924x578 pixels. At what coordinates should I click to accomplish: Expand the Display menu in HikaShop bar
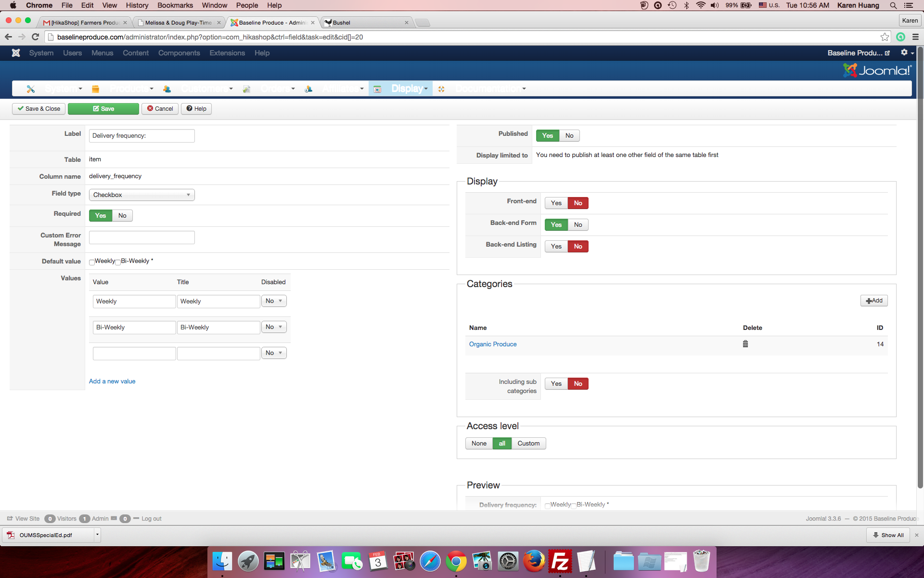point(409,89)
